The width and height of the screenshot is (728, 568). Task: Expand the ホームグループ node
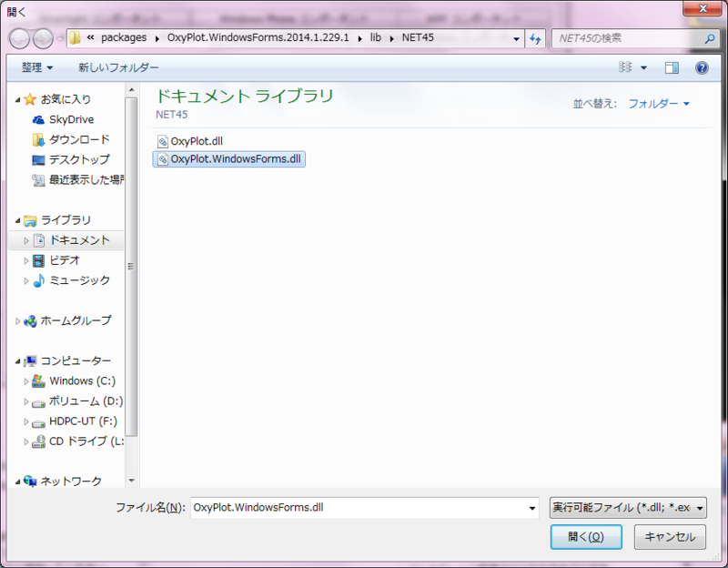(x=17, y=321)
